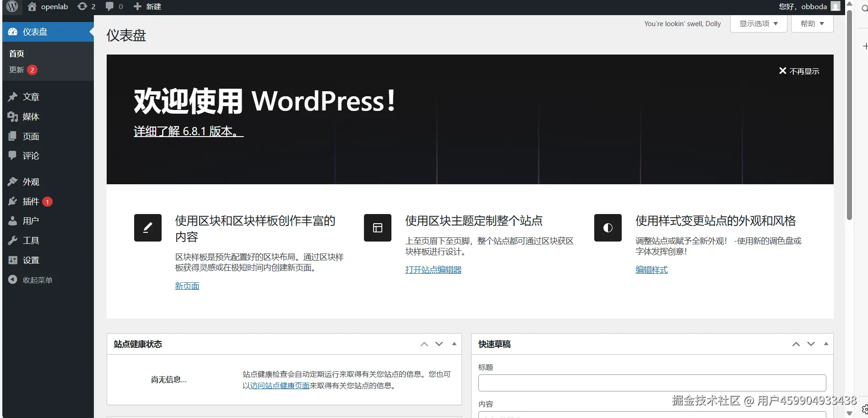Screen dimensions: 868x418
Task: Move 快速草稿 box down
Action: [x=811, y=344]
